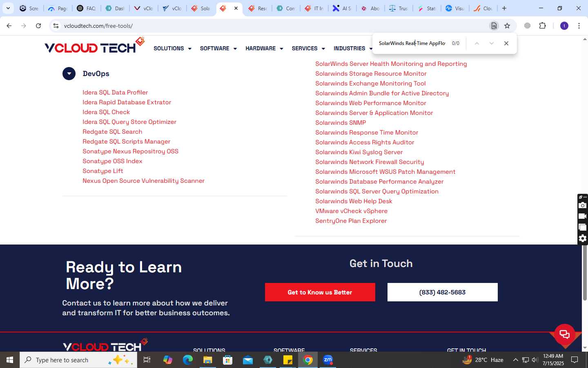Viewport: 588px width, 368px height.
Task: Click the vCloud Tech header logo
Action: coord(95,46)
